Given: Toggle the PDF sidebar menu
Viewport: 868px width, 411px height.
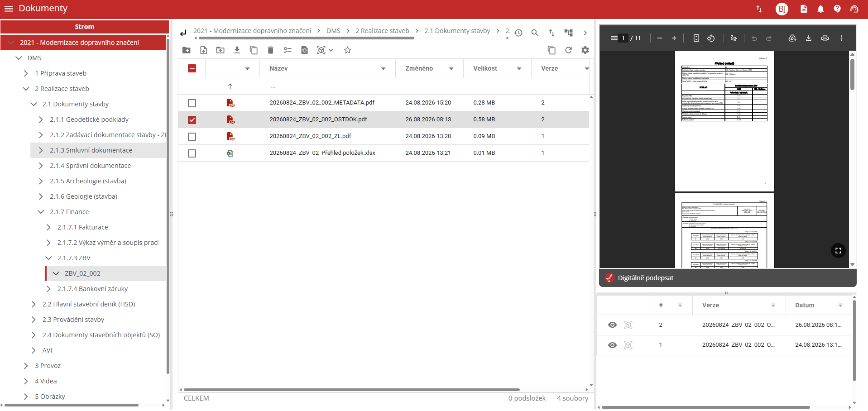Looking at the screenshot, I should click(x=614, y=38).
